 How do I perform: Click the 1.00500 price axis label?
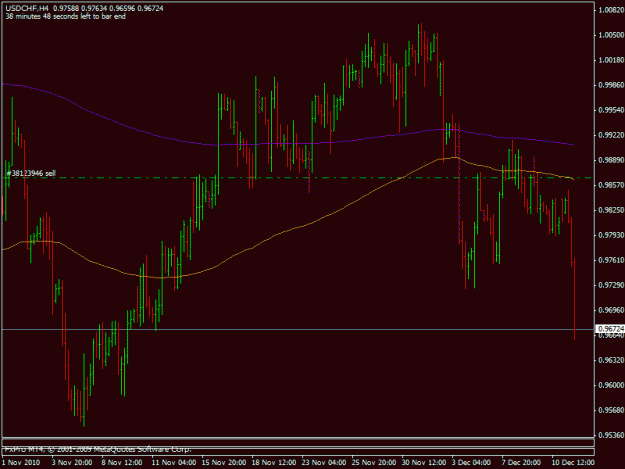tap(611, 35)
